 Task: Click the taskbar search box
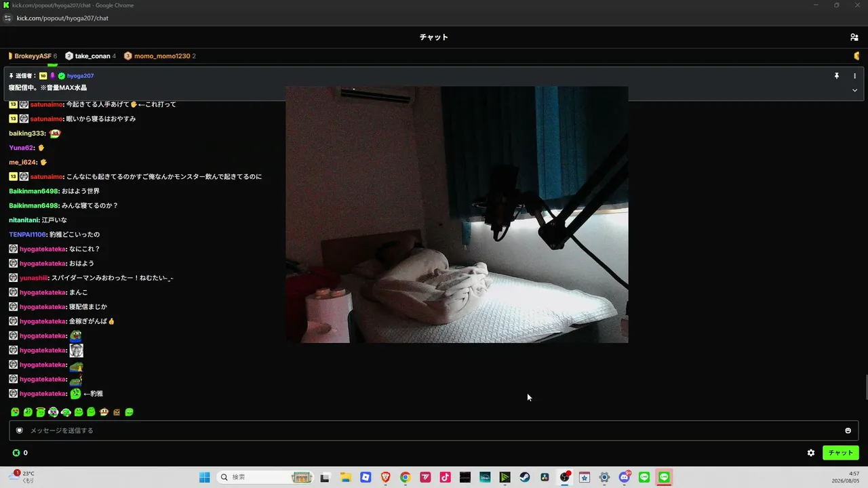coord(265,477)
